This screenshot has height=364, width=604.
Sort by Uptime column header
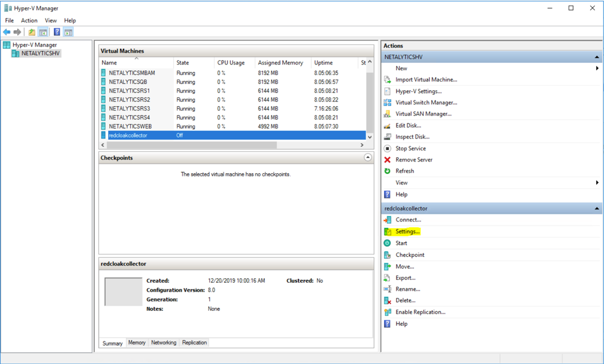[335, 62]
